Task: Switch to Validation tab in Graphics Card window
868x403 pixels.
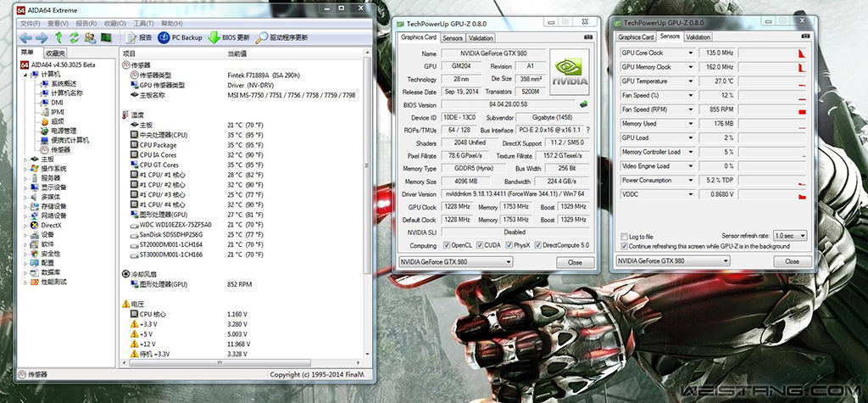Action: (x=481, y=38)
